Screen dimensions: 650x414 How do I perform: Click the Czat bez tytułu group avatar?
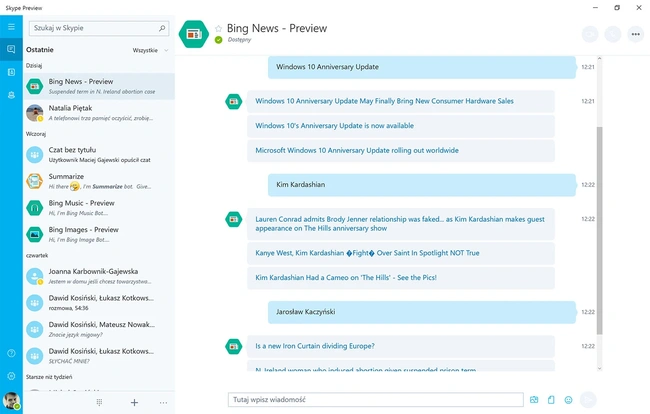(x=34, y=155)
